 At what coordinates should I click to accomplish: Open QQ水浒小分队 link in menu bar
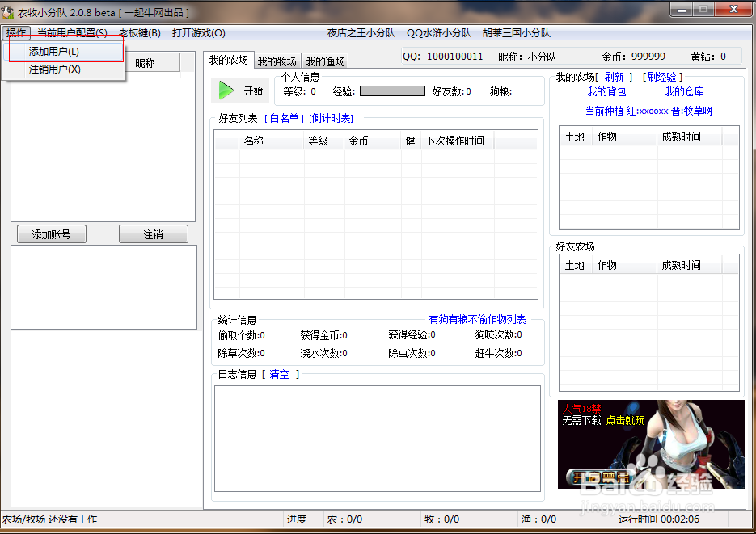(x=439, y=33)
